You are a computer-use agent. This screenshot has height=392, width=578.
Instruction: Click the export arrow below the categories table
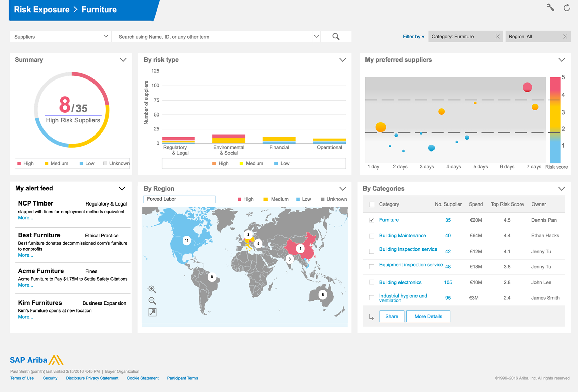pyautogui.click(x=371, y=316)
